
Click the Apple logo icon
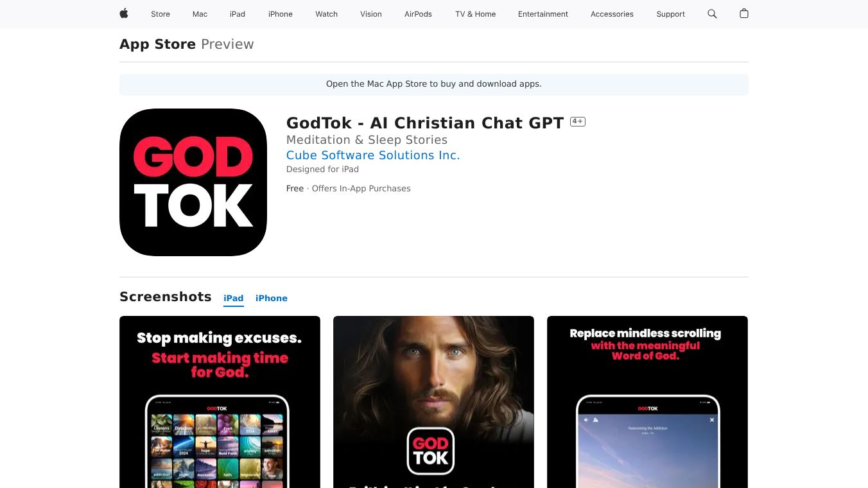(x=124, y=13)
